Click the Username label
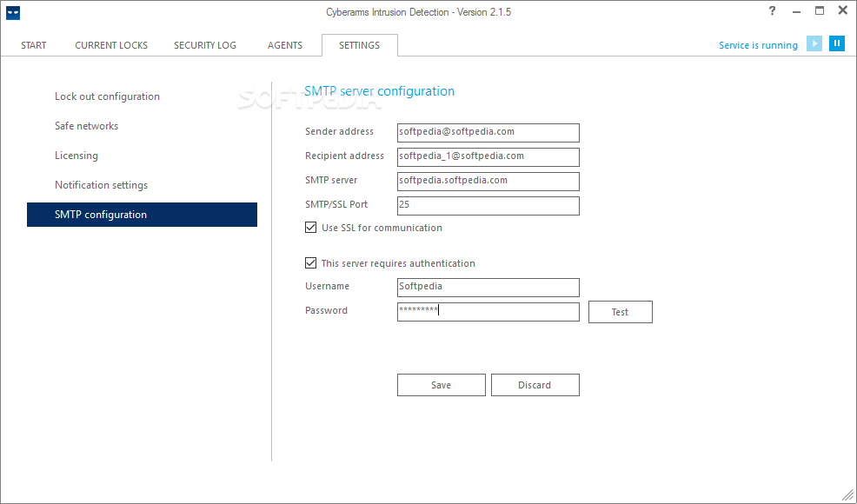 [x=327, y=287]
